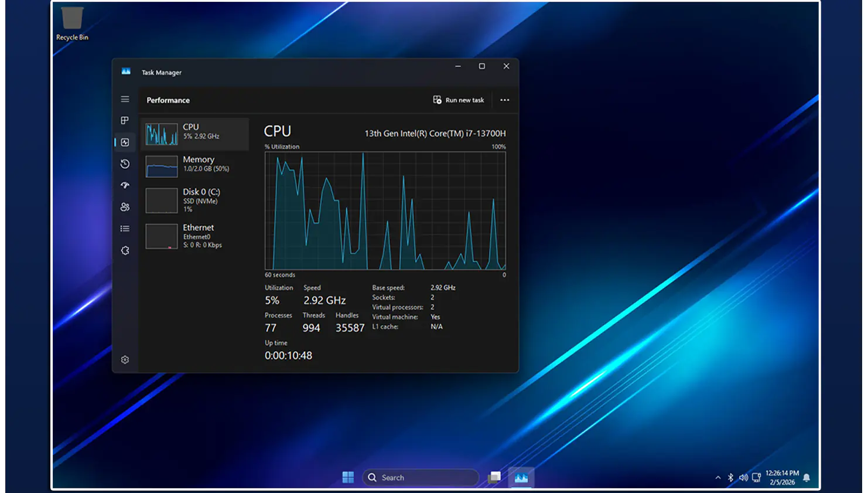Maximize the Task Manager window

pos(482,66)
